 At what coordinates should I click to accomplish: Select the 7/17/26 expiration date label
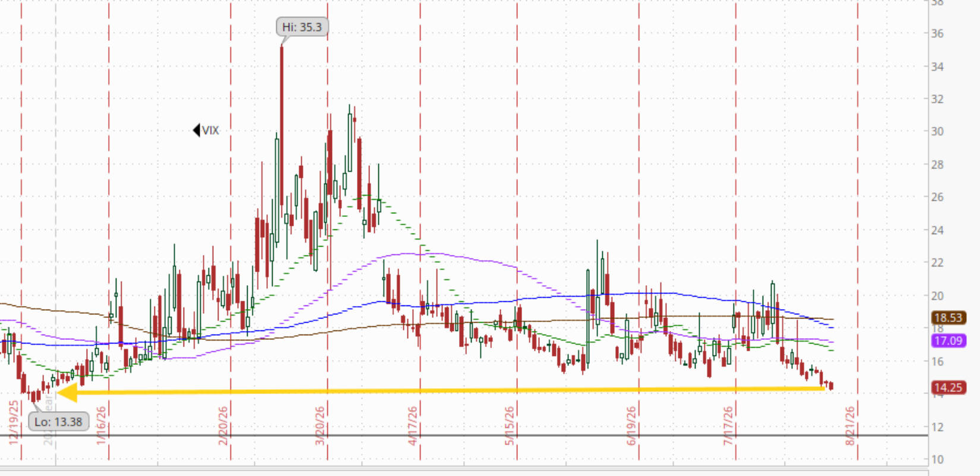click(x=728, y=425)
